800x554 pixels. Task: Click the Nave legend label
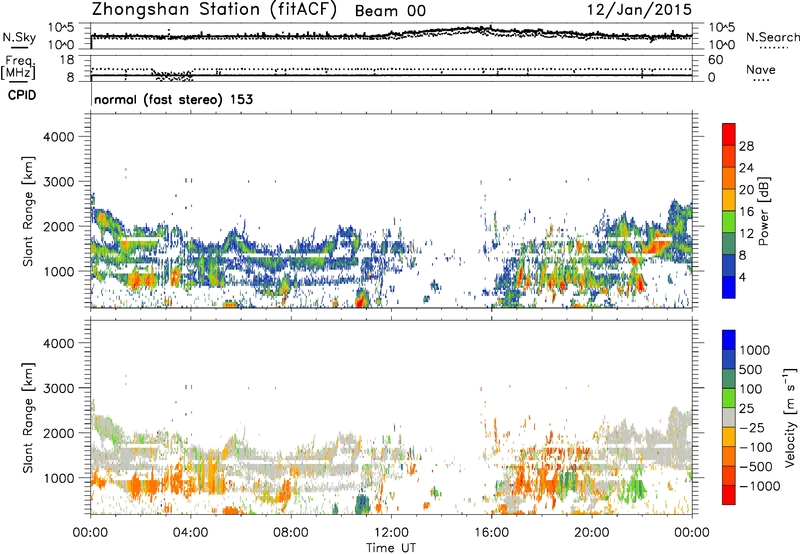[x=761, y=69]
